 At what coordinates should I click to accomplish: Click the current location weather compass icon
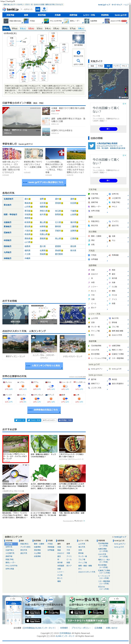(x=78, y=52)
